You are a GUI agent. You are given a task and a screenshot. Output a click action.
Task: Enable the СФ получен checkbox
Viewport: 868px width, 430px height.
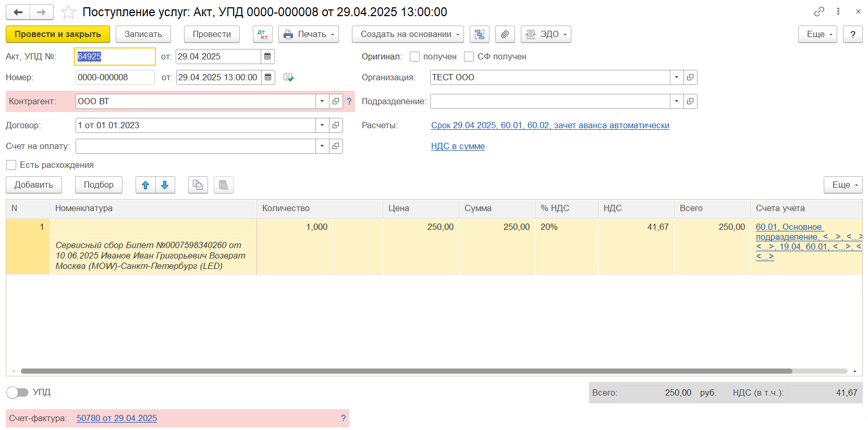point(469,56)
